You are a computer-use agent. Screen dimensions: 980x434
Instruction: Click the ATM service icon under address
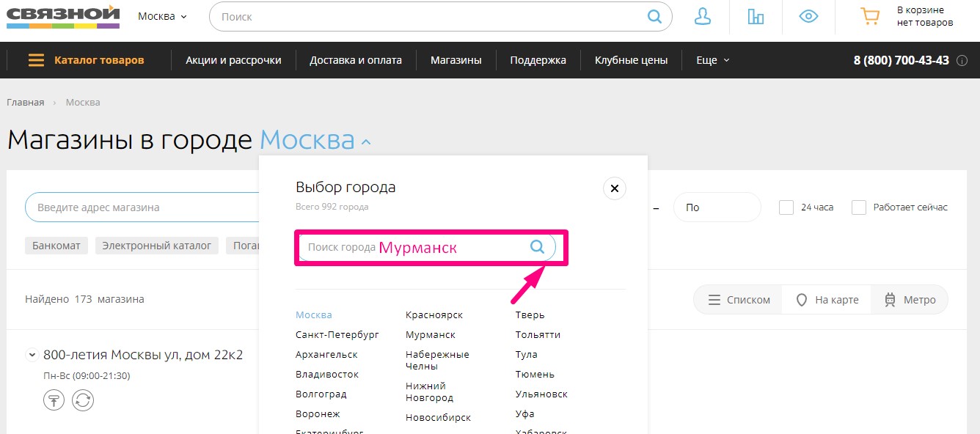click(x=54, y=400)
